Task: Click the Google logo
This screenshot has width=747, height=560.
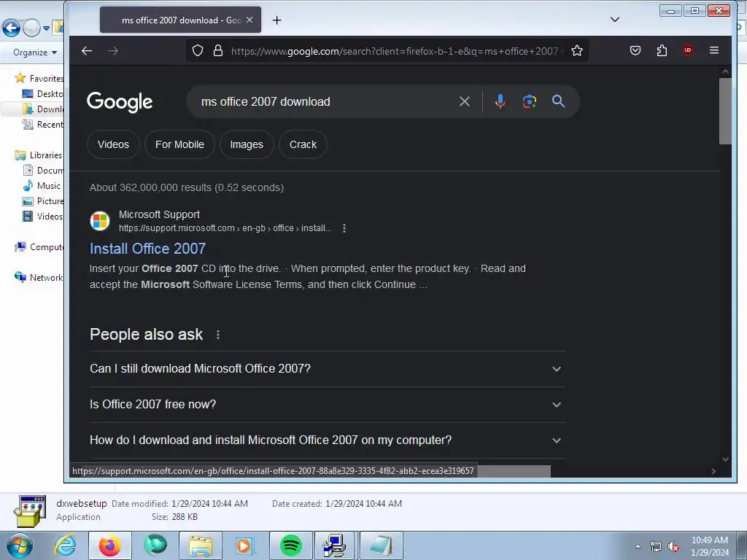Action: 120,102
